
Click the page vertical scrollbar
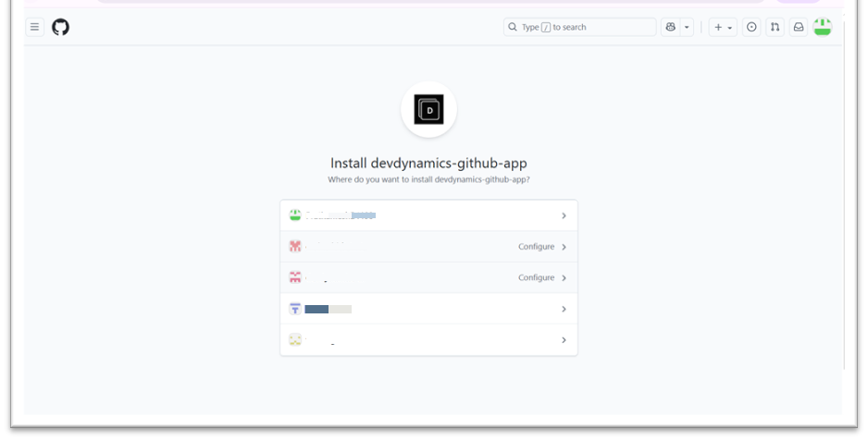pos(845,193)
